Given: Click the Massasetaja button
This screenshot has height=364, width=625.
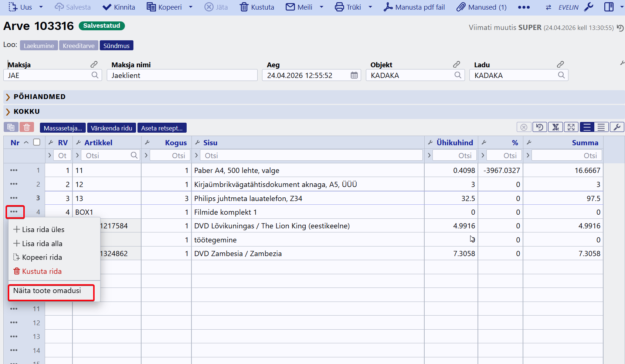Looking at the screenshot, I should [63, 128].
